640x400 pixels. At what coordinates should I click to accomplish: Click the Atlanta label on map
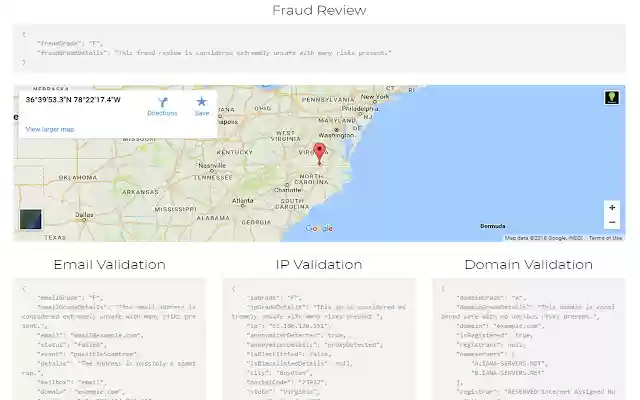[242, 200]
